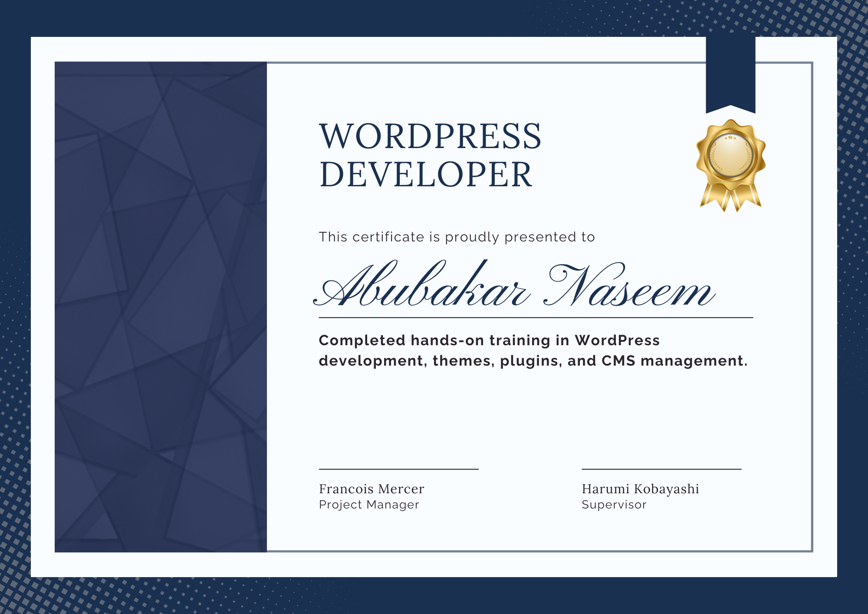
Task: Click the dark geometric pattern panel
Action: click(161, 307)
